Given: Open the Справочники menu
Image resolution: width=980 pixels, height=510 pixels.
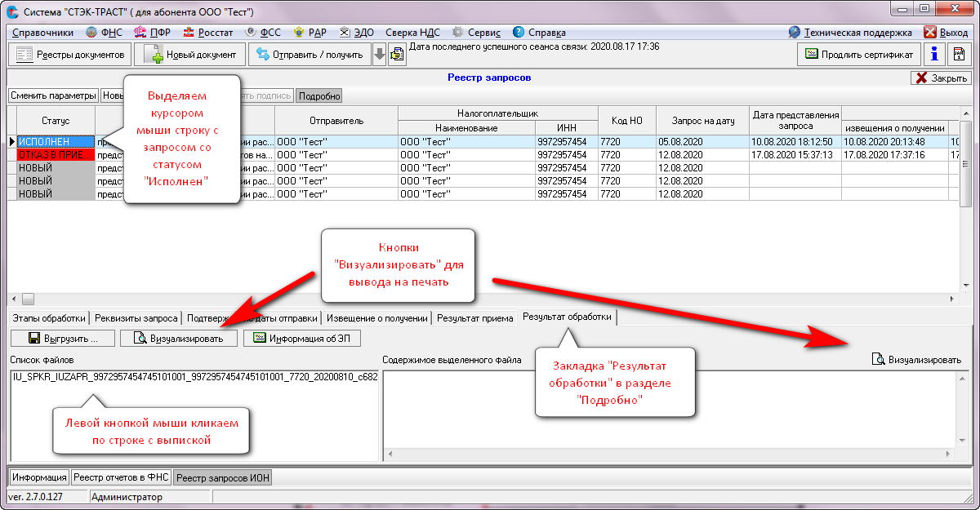Looking at the screenshot, I should 43,33.
